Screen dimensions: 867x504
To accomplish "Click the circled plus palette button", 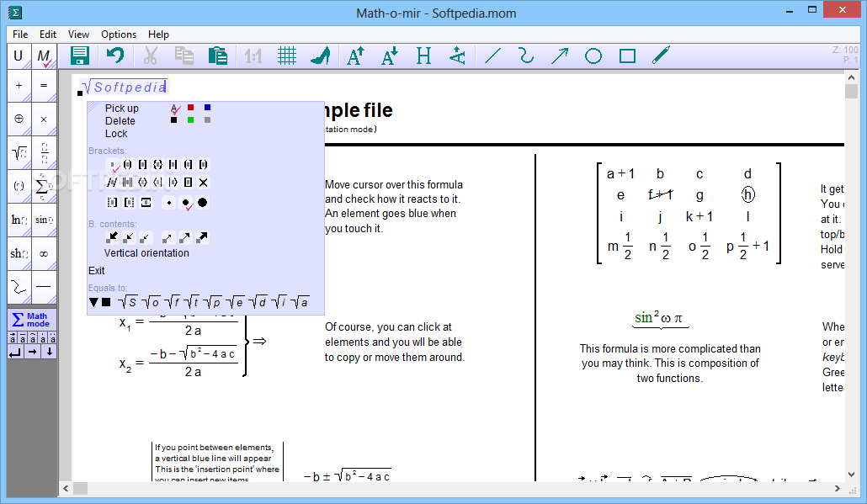I will (19, 119).
